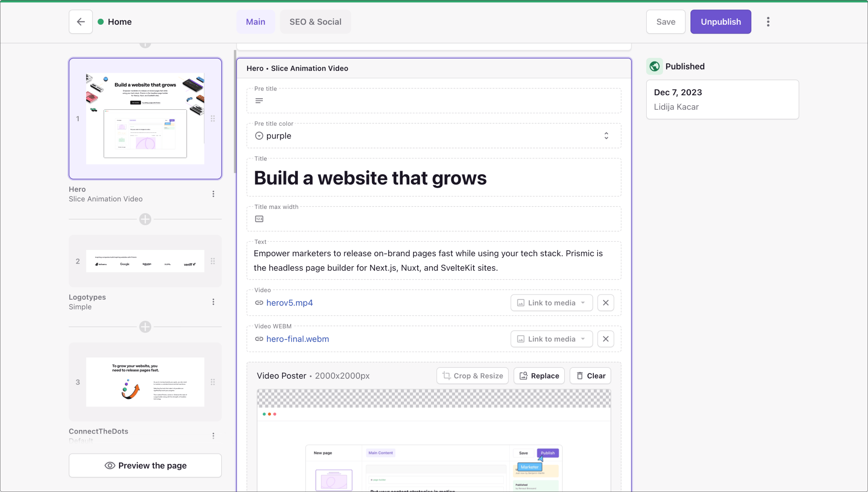Click the back arrow button
Screen dimensions: 868x492
coord(80,22)
